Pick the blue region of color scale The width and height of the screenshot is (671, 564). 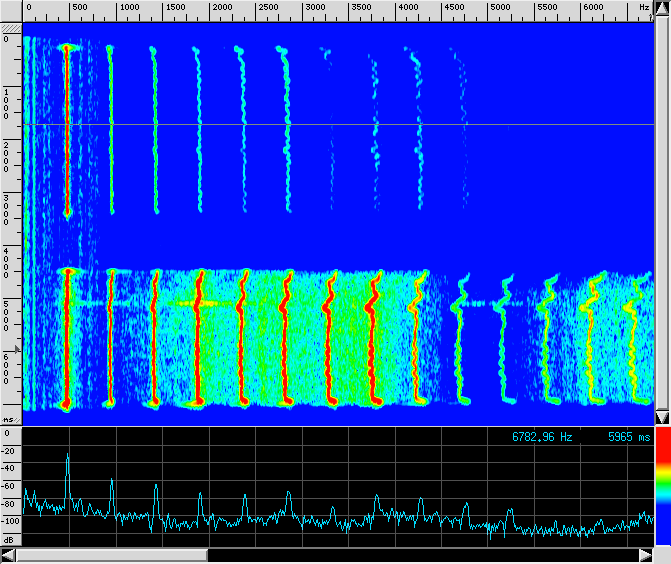click(662, 520)
